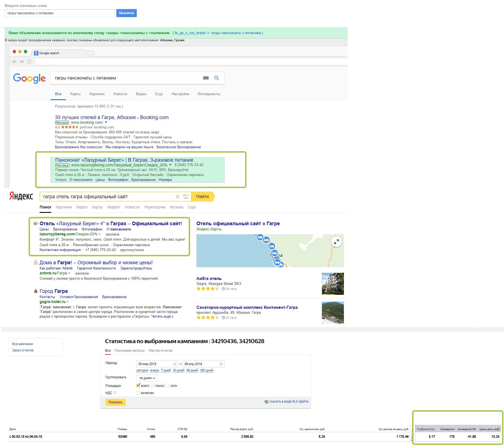Open the Google on-screen keyboard icon
Screen dimensions: 504x446
pyautogui.click(x=206, y=78)
